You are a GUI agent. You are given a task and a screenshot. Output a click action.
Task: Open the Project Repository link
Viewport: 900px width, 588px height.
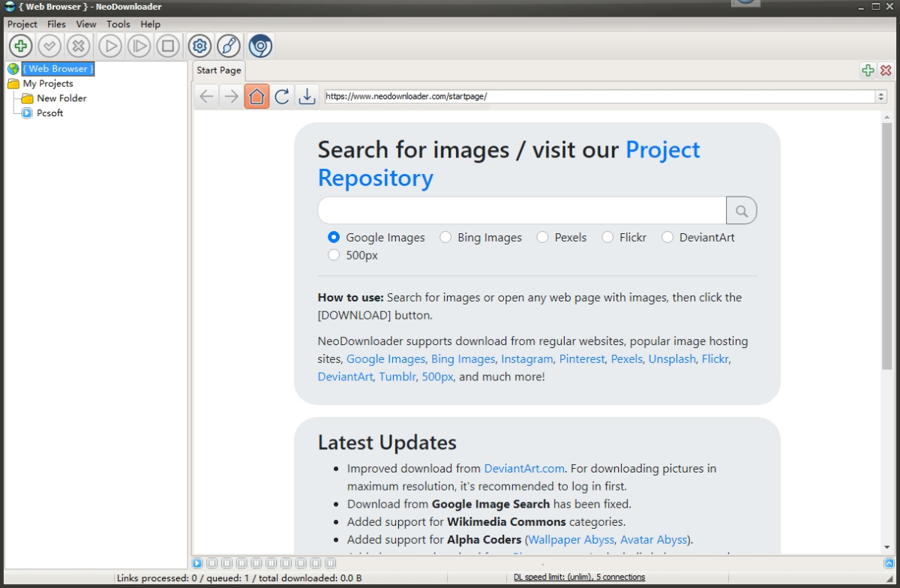(x=663, y=149)
